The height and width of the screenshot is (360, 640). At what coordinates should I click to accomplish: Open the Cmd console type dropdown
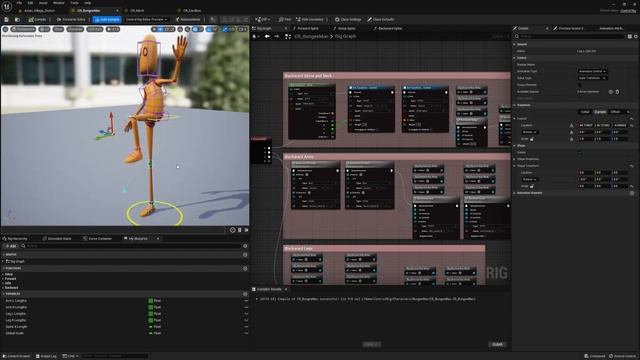pyautogui.click(x=71, y=356)
